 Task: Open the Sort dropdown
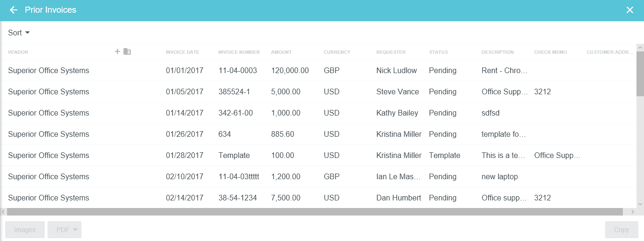tap(19, 33)
